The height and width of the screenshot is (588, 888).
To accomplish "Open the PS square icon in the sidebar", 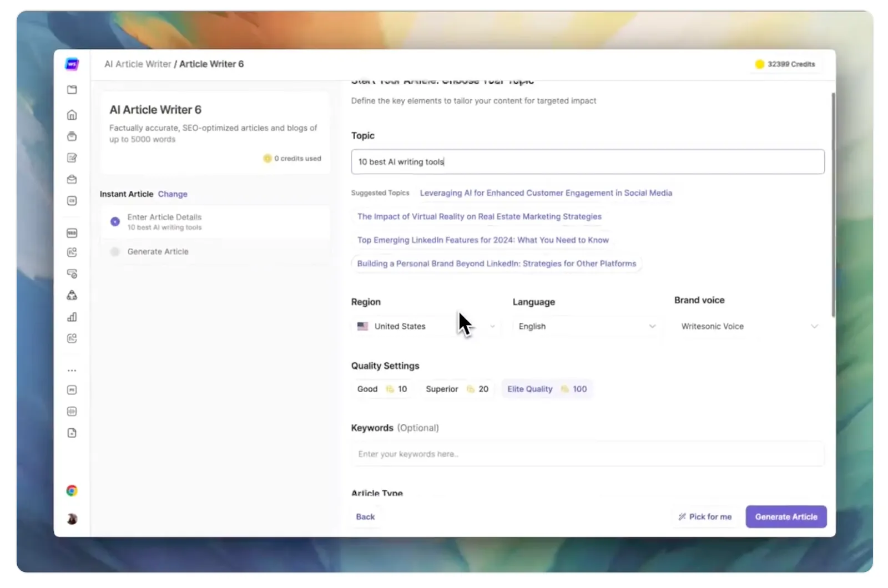I will (72, 390).
